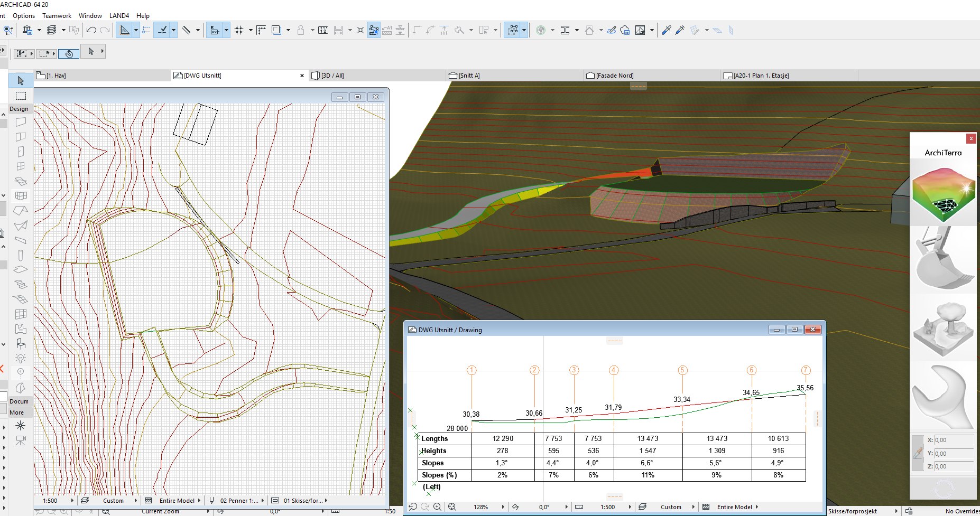Screen dimensions: 980x516
Task: Open the LAND4 menu
Action: (119, 15)
